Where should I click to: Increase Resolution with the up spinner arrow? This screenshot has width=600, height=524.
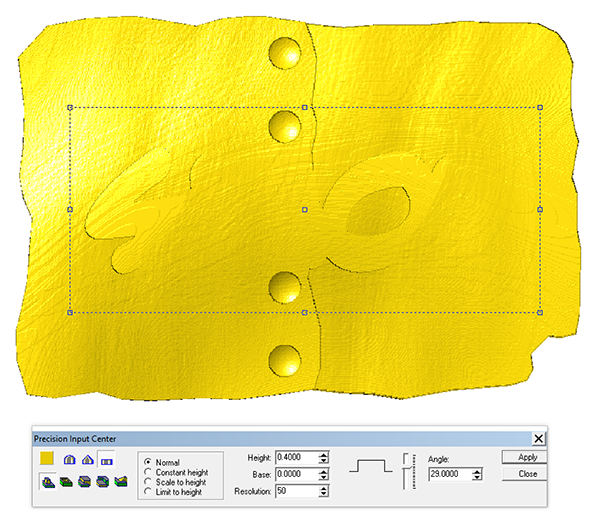pos(324,488)
